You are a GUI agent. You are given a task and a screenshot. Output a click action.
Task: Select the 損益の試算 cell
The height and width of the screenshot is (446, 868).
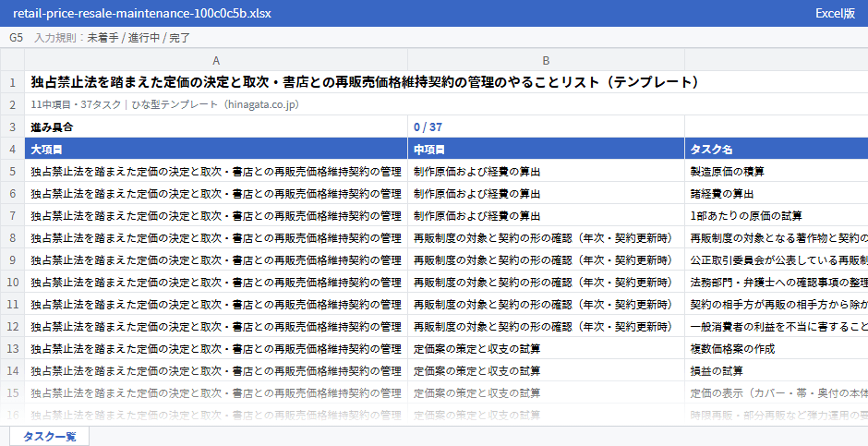tap(776, 371)
